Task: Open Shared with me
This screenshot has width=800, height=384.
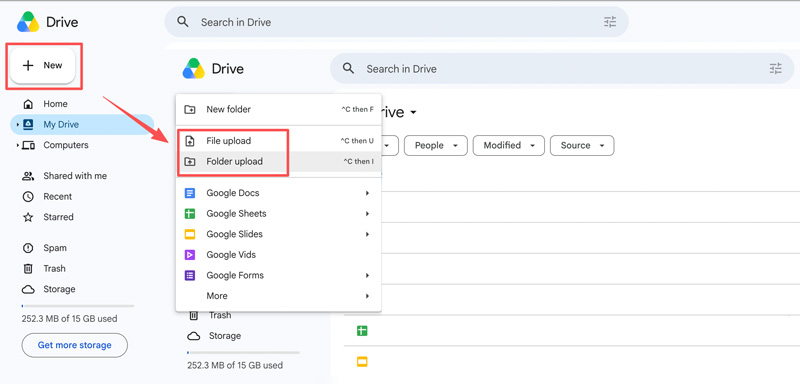Action: click(x=75, y=176)
